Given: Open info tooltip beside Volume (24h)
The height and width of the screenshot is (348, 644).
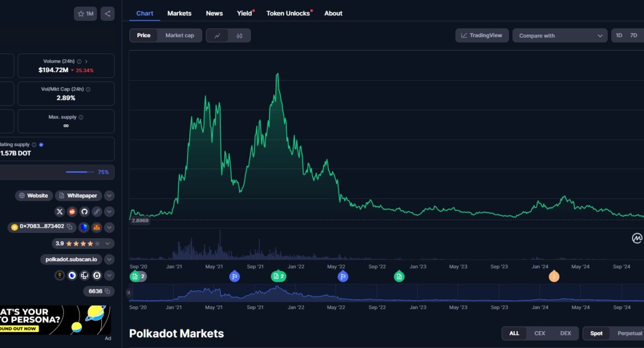Looking at the screenshot, I should (x=79, y=62).
